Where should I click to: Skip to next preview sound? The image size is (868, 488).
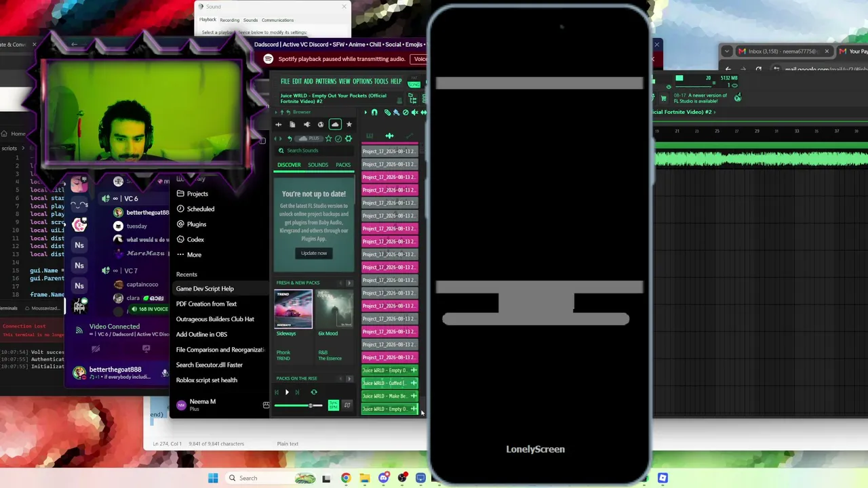pos(297,392)
